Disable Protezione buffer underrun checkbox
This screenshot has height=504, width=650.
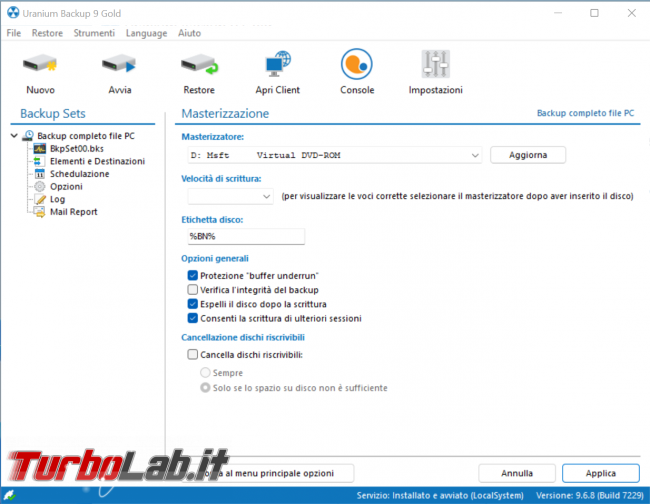pyautogui.click(x=192, y=275)
